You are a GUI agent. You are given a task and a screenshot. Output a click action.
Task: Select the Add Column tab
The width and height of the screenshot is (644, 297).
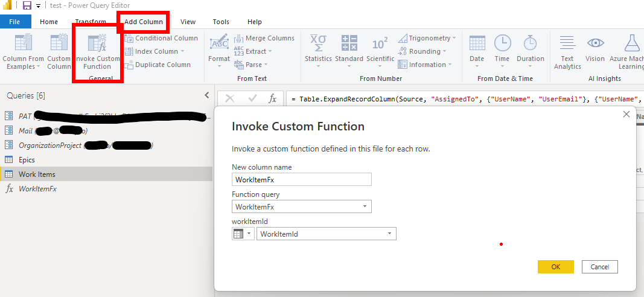(144, 22)
